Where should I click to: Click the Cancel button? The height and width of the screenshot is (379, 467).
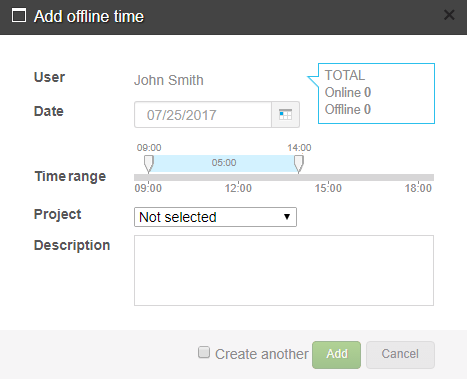point(400,355)
